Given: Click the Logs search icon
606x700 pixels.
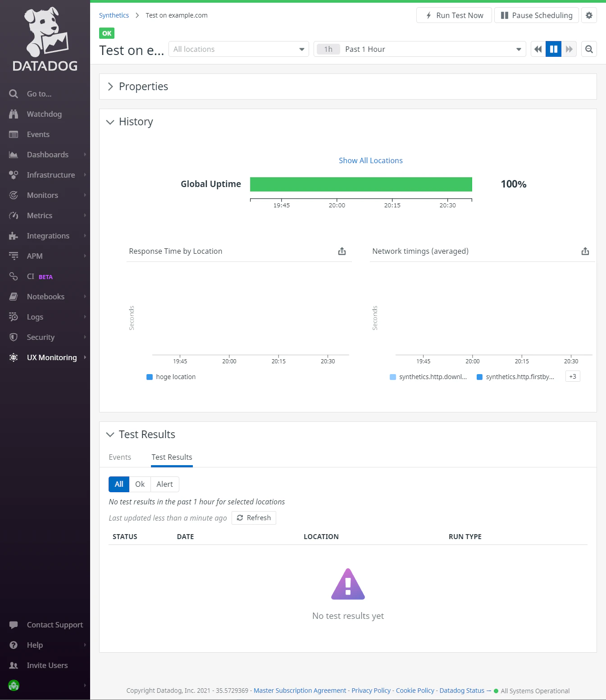Looking at the screenshot, I should coord(14,317).
